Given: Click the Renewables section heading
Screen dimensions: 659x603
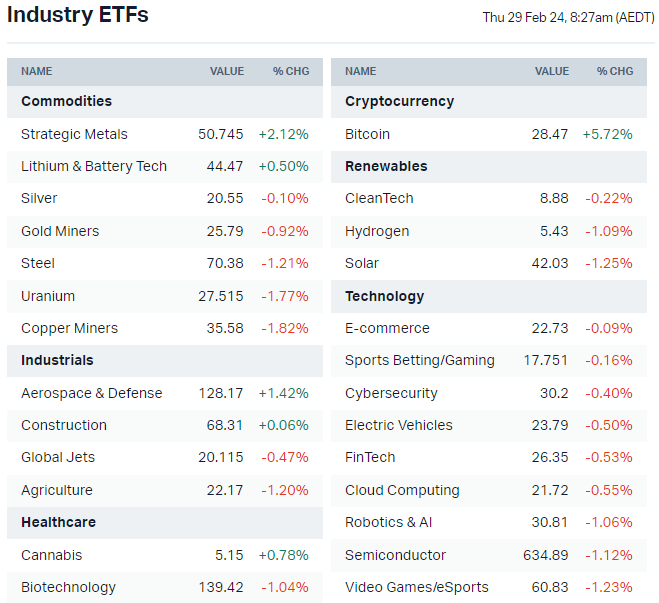Looking at the screenshot, I should pyautogui.click(x=385, y=166).
